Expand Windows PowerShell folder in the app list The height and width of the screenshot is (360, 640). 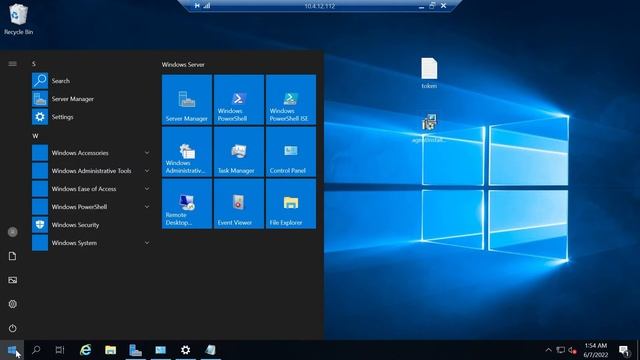pyautogui.click(x=91, y=207)
